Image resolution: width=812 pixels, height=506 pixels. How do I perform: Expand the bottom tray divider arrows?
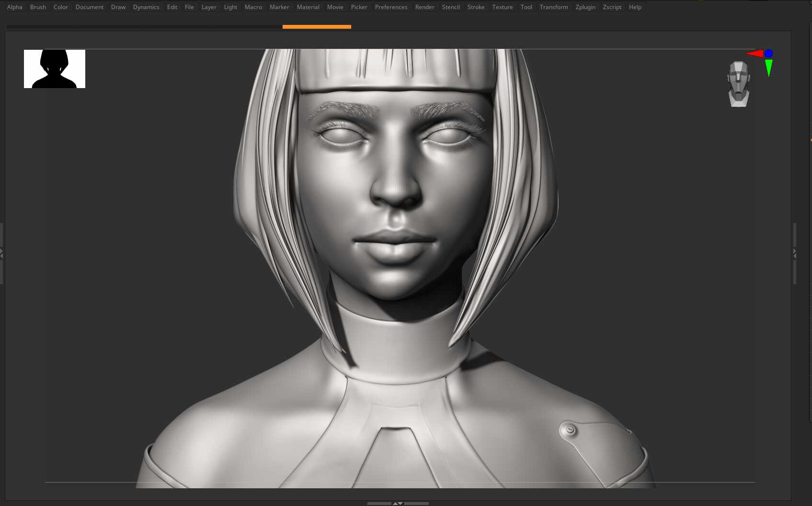398,503
